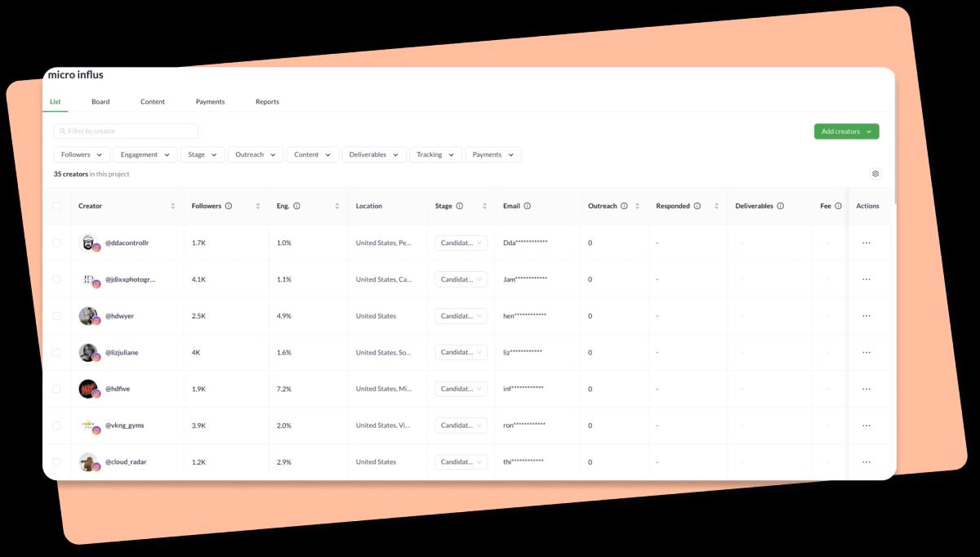This screenshot has height=557, width=980.
Task: Switch to the Board tab
Action: coord(100,101)
